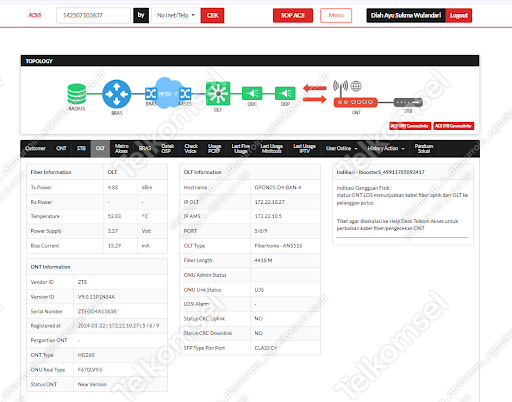512x402 pixels.
Task: Click the ONT Type value HG260
Action: pyautogui.click(x=86, y=355)
